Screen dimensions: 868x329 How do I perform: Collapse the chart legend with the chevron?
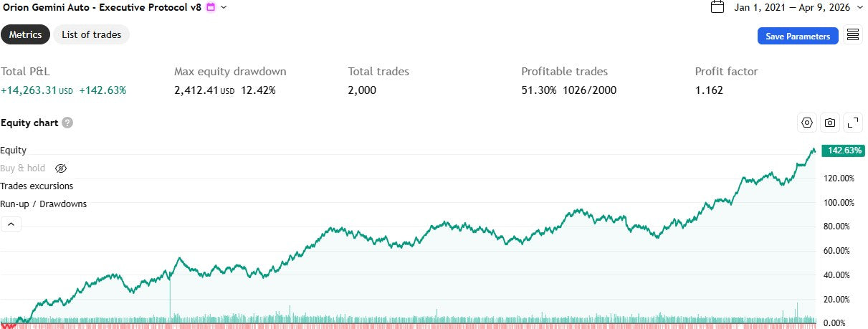coord(11,224)
